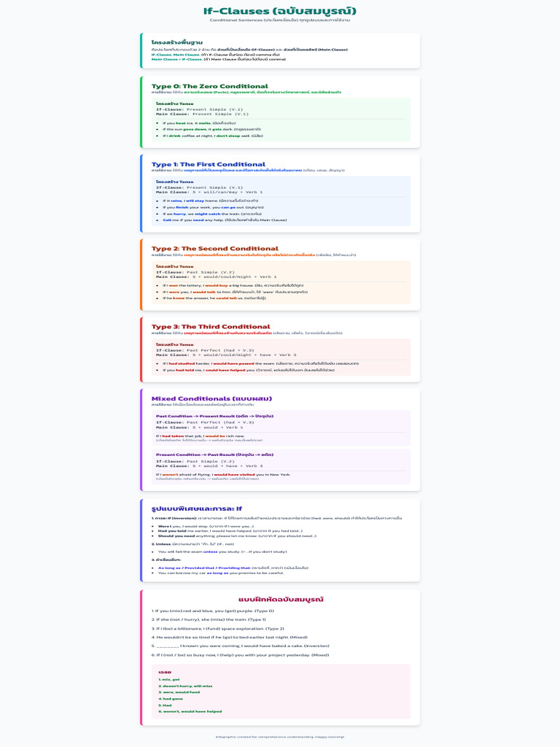Click the example 'If the sun goes down, it gets dark.'

[x=211, y=129]
